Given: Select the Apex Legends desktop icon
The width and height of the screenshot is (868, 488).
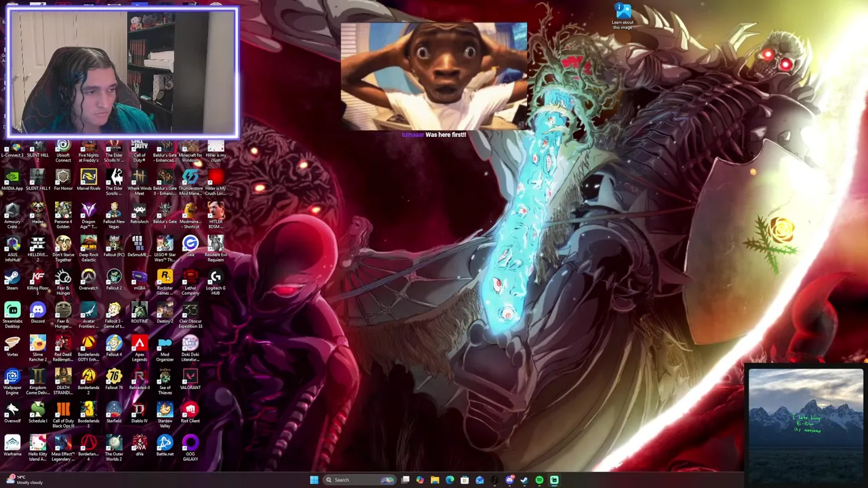Looking at the screenshot, I should click(x=139, y=350).
